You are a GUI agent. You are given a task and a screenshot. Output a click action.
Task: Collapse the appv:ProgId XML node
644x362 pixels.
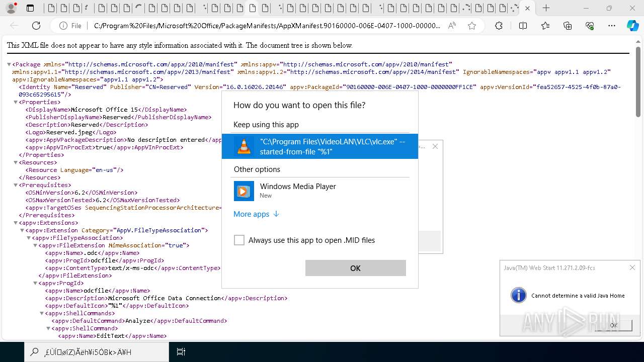point(35,283)
